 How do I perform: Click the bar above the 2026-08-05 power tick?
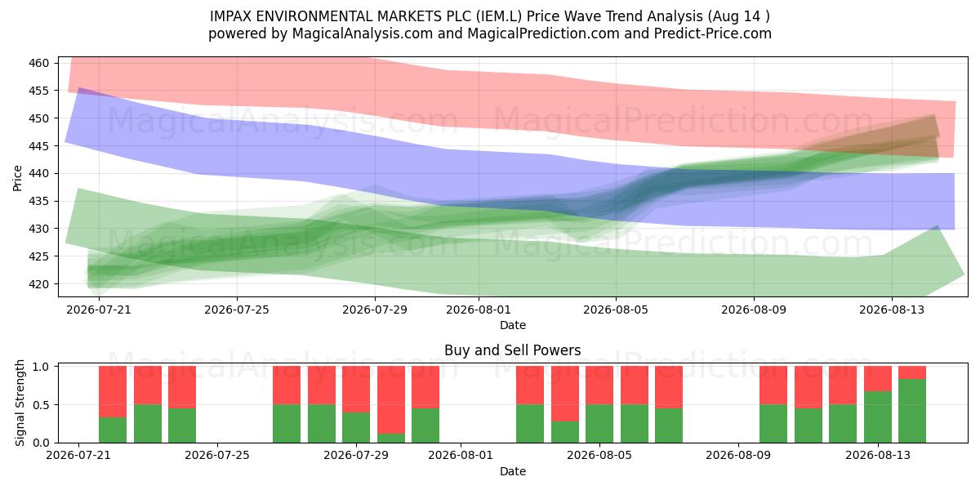[x=599, y=404]
